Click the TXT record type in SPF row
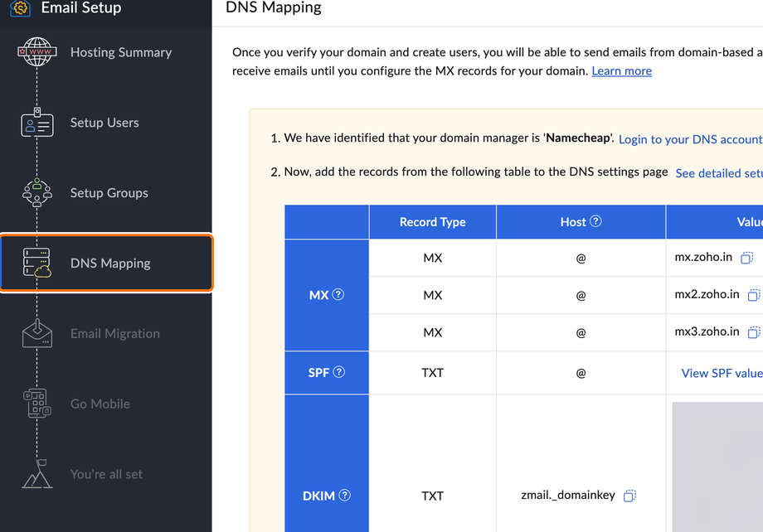Screen dimensions: 763x532 coord(432,373)
